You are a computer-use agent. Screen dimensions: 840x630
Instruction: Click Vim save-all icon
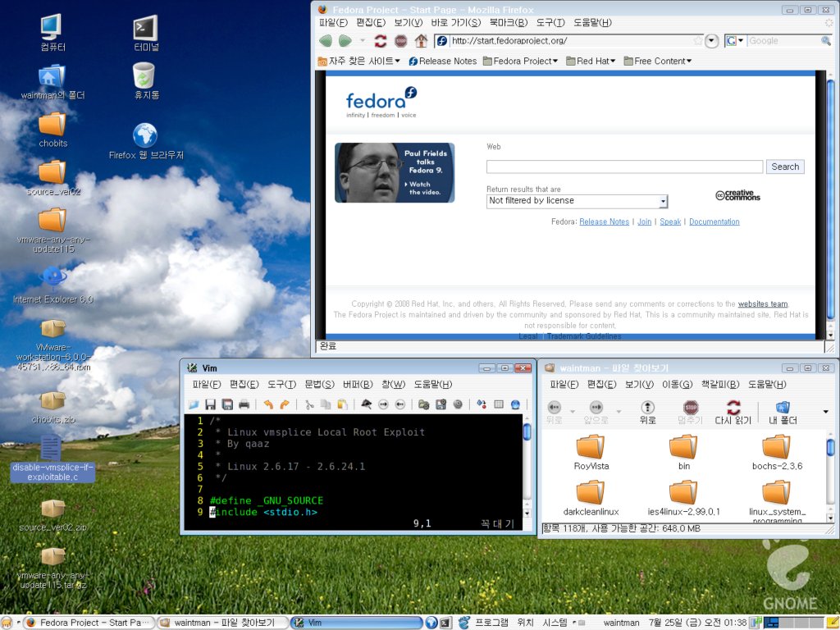coord(227,404)
